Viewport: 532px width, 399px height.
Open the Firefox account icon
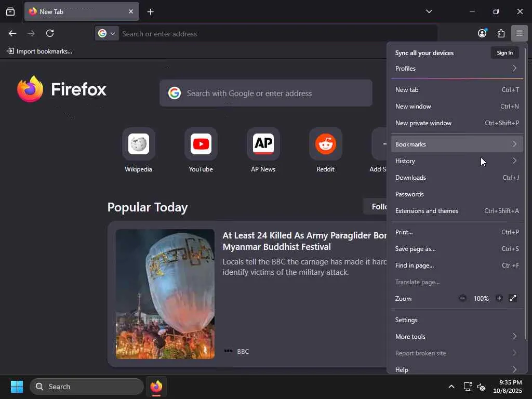(482, 33)
